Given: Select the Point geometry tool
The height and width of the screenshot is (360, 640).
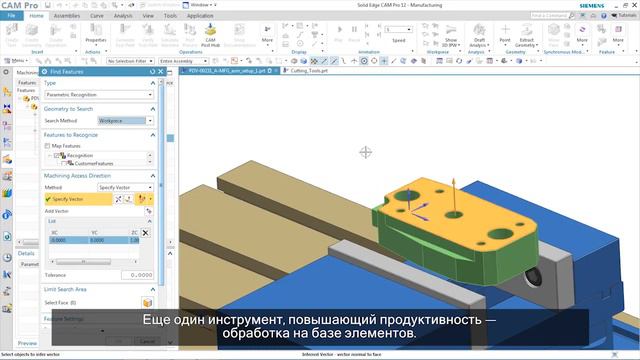Looking at the screenshot, I should click(x=505, y=33).
